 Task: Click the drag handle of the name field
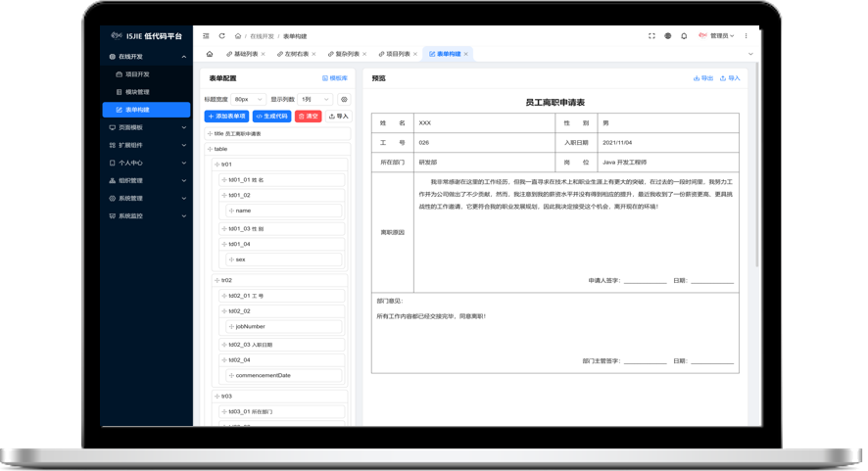(x=231, y=211)
